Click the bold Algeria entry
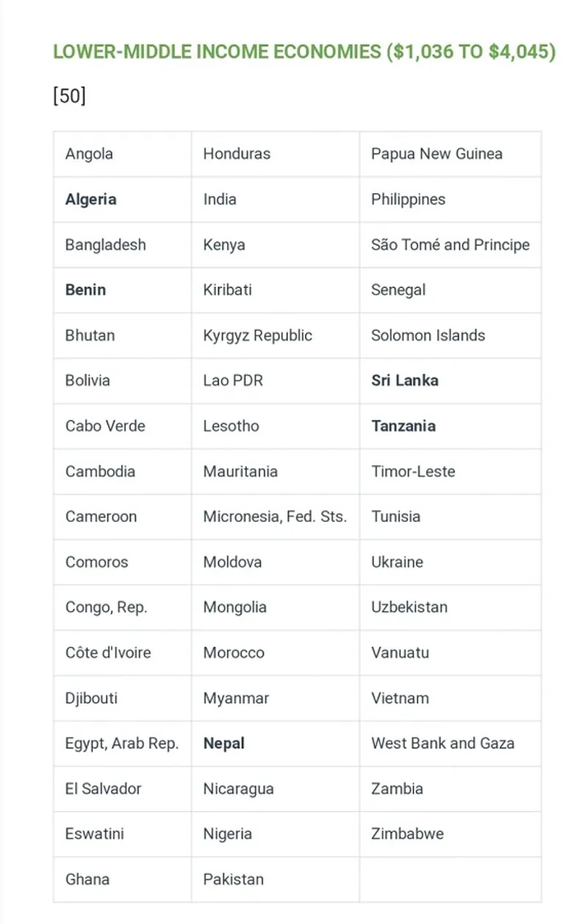588x924 pixels. pyautogui.click(x=91, y=199)
